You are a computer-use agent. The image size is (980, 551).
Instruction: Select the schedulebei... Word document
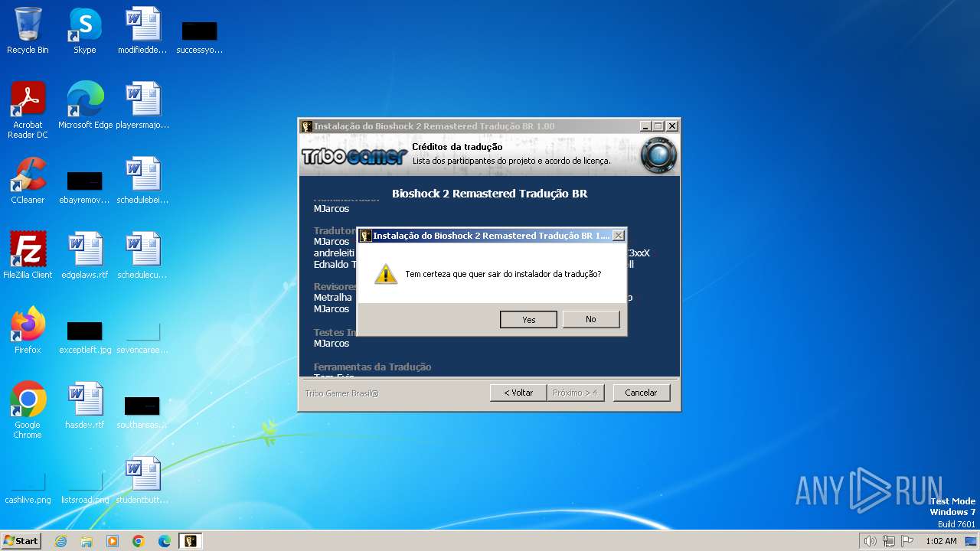click(x=142, y=181)
